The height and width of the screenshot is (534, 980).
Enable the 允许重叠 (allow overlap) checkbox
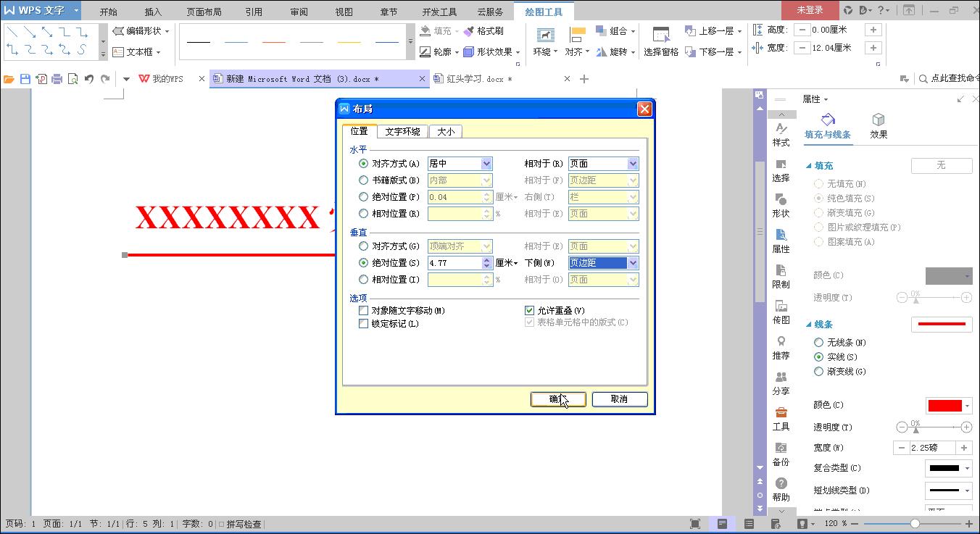(x=530, y=310)
